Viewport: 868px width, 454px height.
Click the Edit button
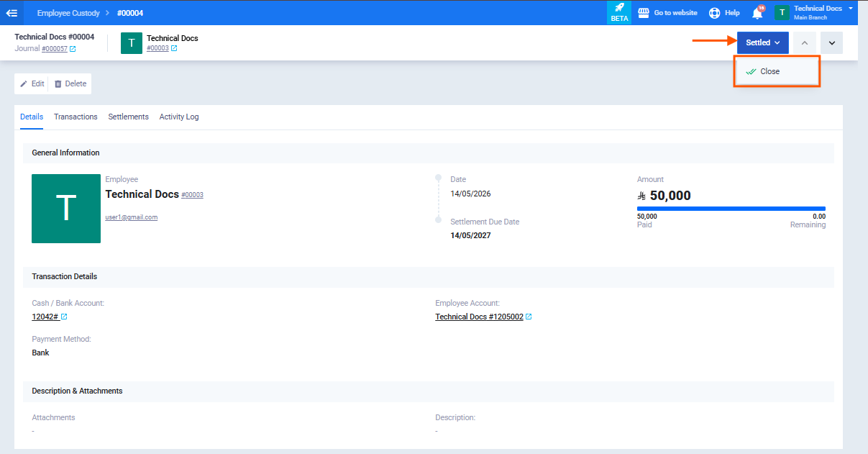[x=32, y=83]
